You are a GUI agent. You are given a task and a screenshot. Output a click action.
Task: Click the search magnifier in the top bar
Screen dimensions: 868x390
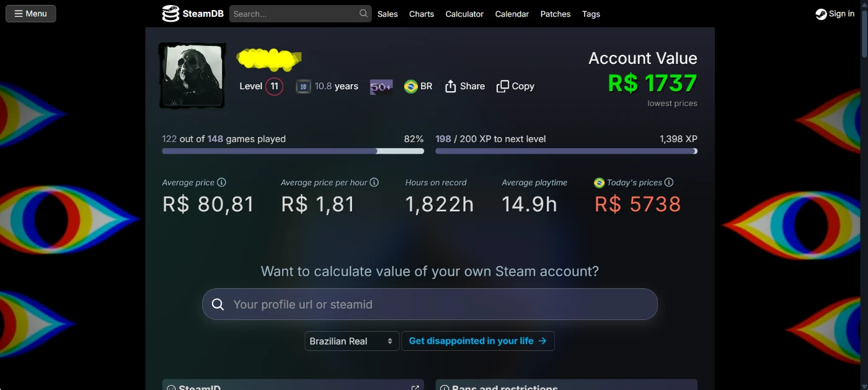pos(363,14)
